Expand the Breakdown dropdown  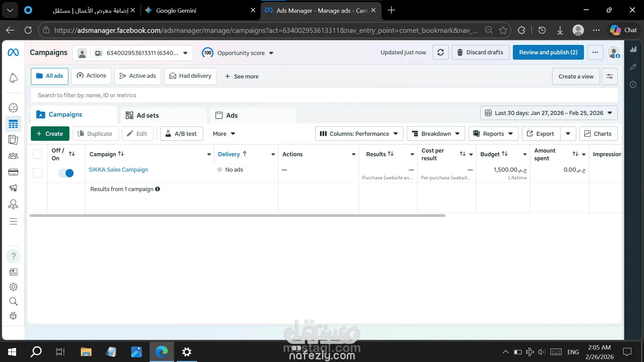(435, 134)
